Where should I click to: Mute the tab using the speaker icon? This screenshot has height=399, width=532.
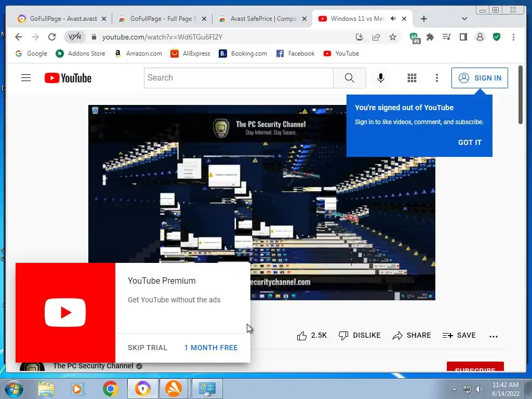click(x=393, y=19)
